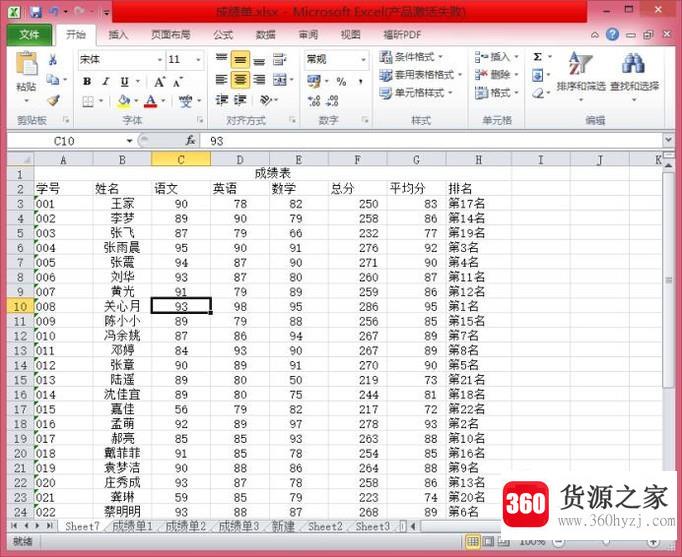682x557 pixels.
Task: Open 单元格样式 cell styles menu
Action: click(x=415, y=93)
